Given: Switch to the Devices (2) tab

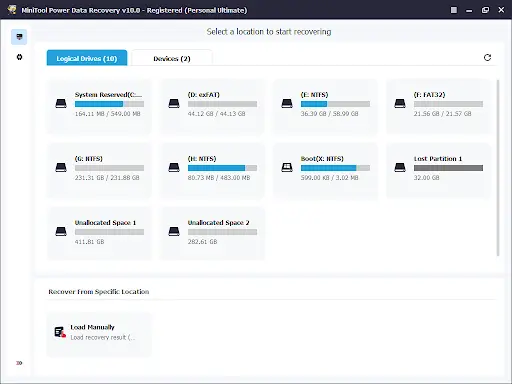Looking at the screenshot, I should (172, 58).
